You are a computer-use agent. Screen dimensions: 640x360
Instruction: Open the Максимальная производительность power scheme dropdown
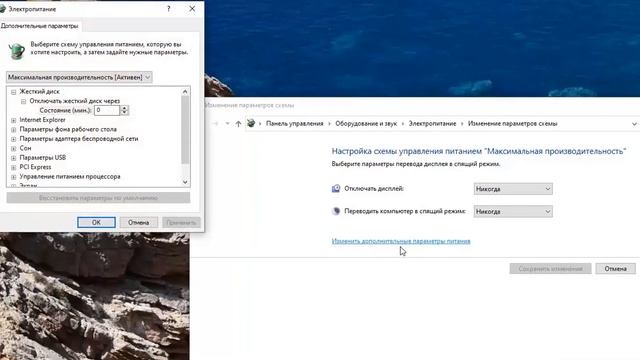tap(79, 77)
